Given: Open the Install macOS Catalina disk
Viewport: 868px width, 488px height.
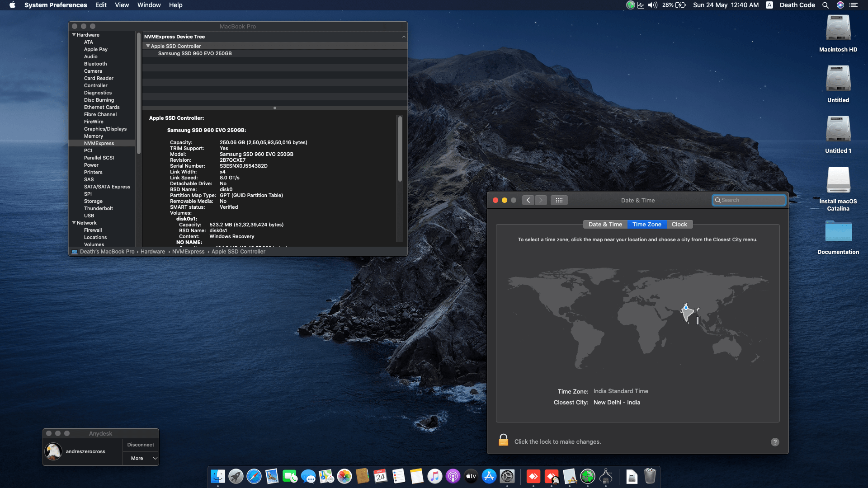Looking at the screenshot, I should (x=838, y=181).
